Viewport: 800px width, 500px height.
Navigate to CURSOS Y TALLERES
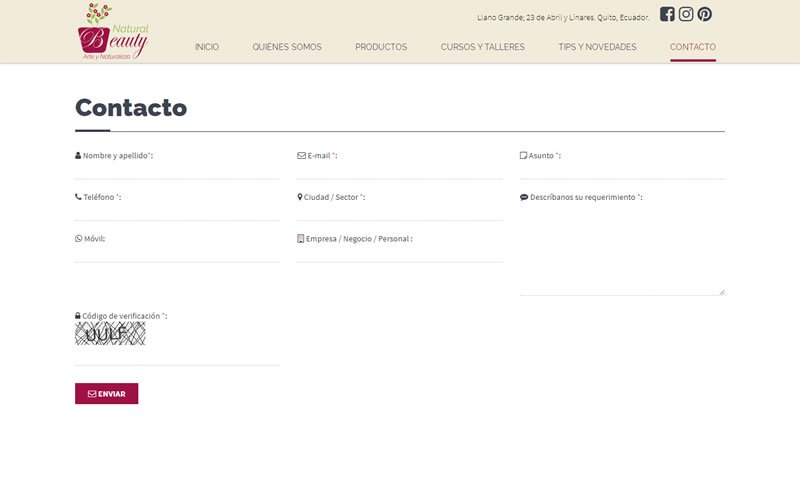(x=482, y=47)
